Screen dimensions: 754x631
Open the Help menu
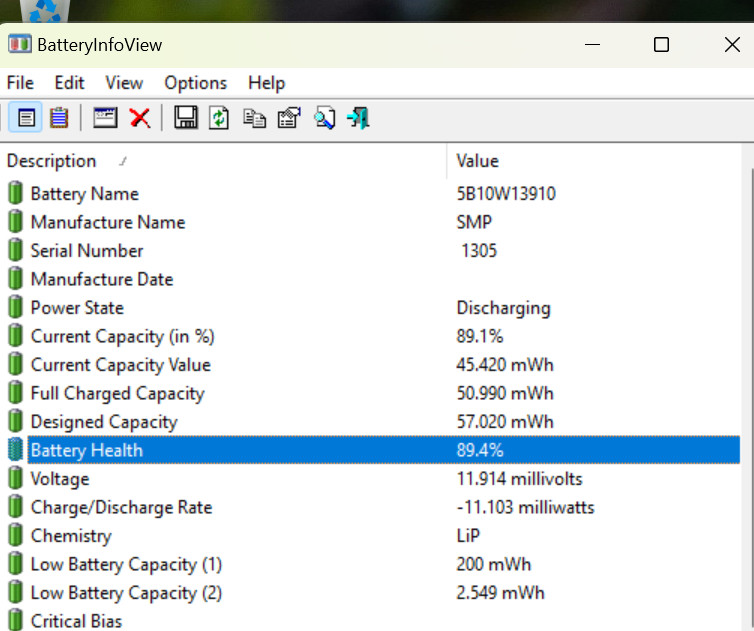pos(266,83)
